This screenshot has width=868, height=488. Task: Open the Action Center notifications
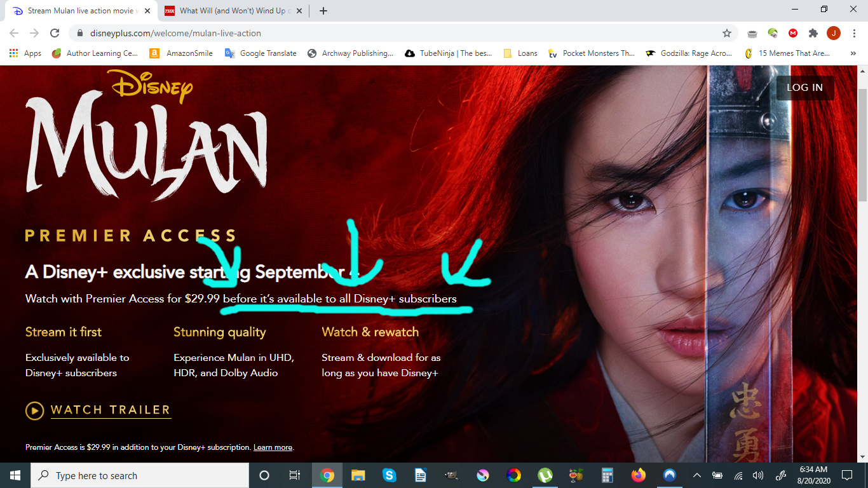click(x=847, y=475)
